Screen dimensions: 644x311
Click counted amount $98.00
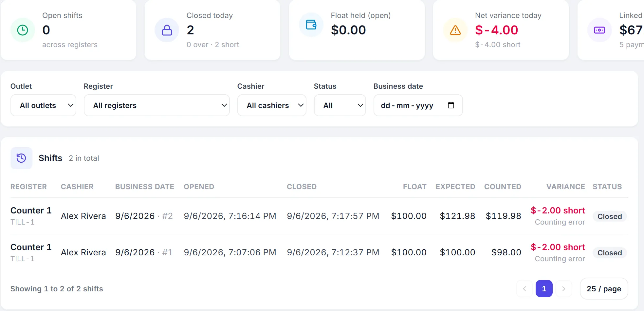(x=506, y=252)
